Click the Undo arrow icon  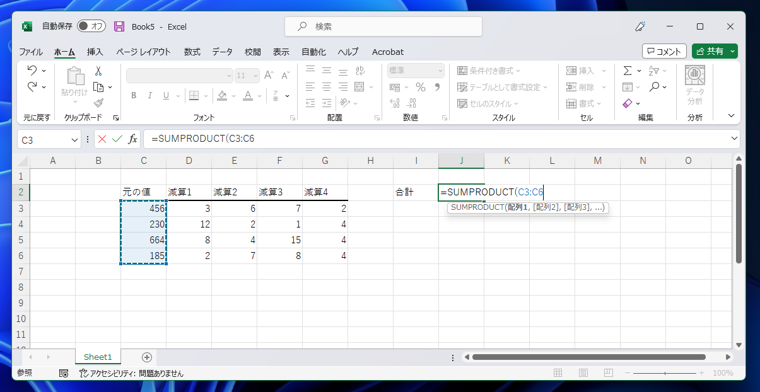32,71
